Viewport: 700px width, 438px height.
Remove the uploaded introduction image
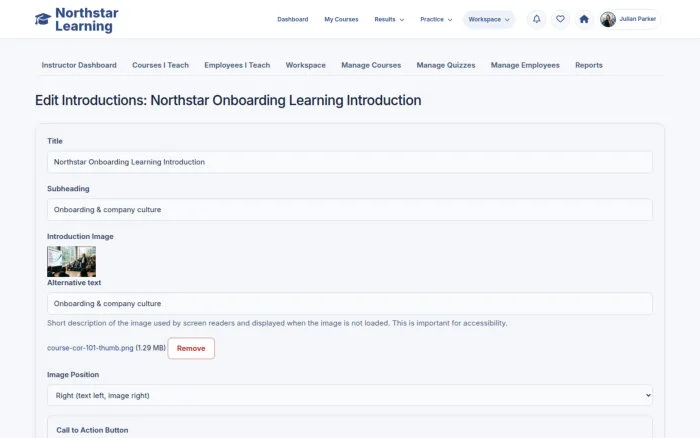(191, 348)
